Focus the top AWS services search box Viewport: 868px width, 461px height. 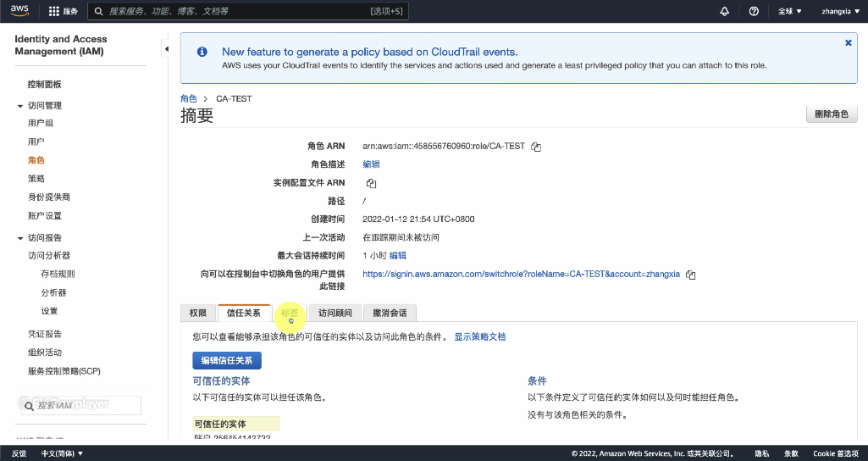[x=249, y=11]
